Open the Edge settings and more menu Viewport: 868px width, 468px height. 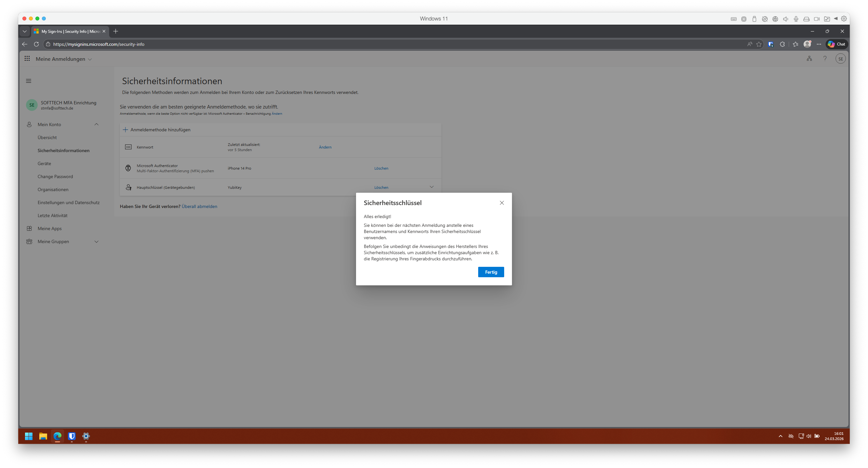pyautogui.click(x=819, y=44)
